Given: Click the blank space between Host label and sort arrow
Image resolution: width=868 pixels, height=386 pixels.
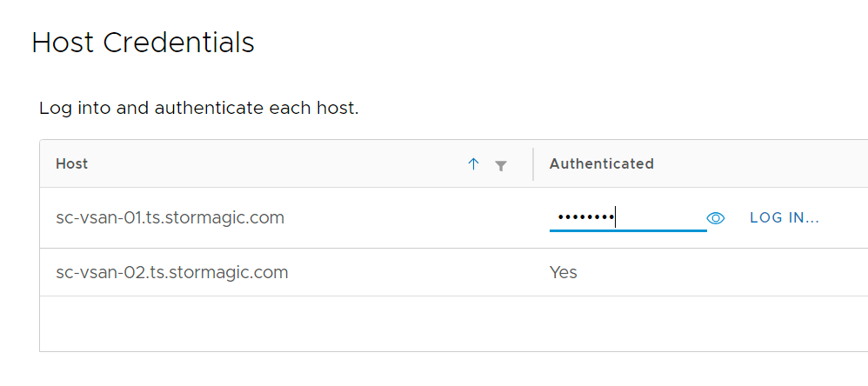Looking at the screenshot, I should [x=278, y=163].
